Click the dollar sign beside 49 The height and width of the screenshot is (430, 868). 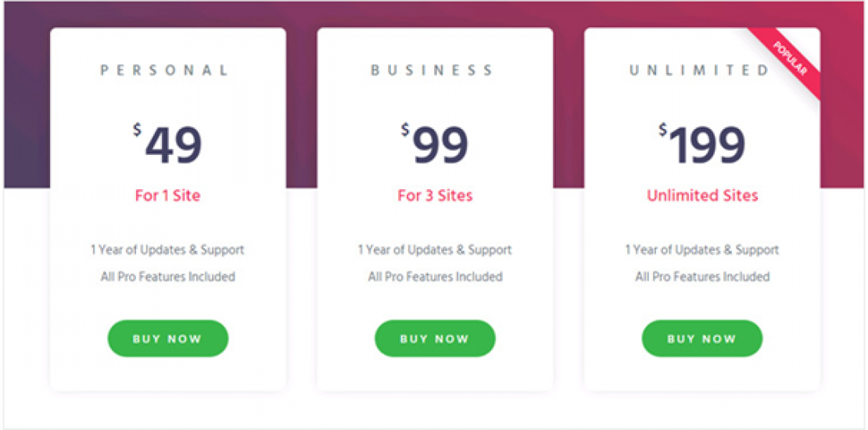tap(137, 130)
